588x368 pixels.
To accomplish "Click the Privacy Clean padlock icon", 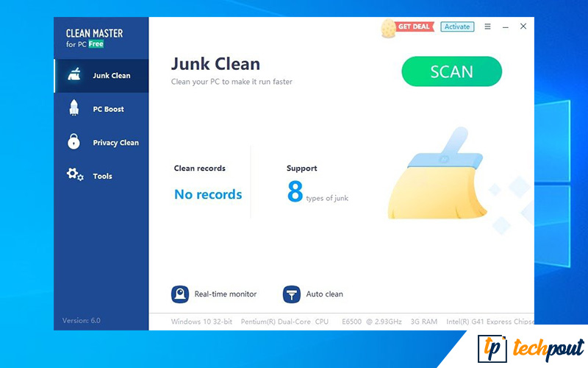I will coord(74,141).
